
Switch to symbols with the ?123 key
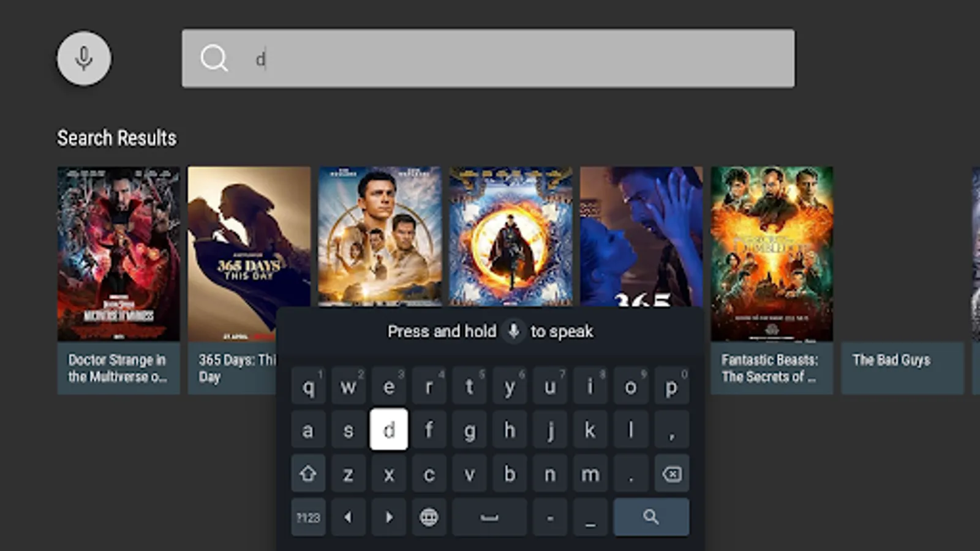(308, 516)
